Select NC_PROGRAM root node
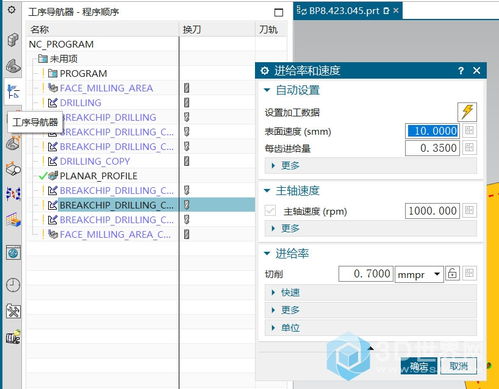499x389 pixels. click(x=61, y=44)
